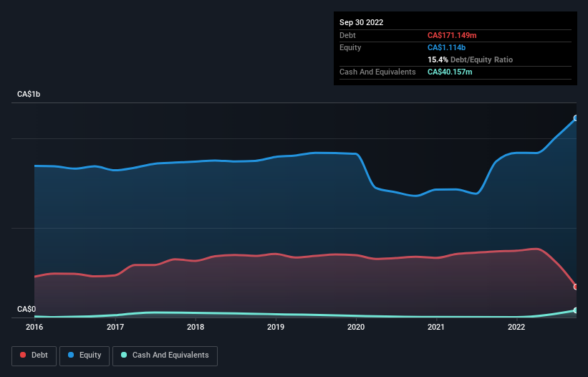The width and height of the screenshot is (588, 377).
Task: Select the 2016 x-axis label
Action: [x=34, y=327]
